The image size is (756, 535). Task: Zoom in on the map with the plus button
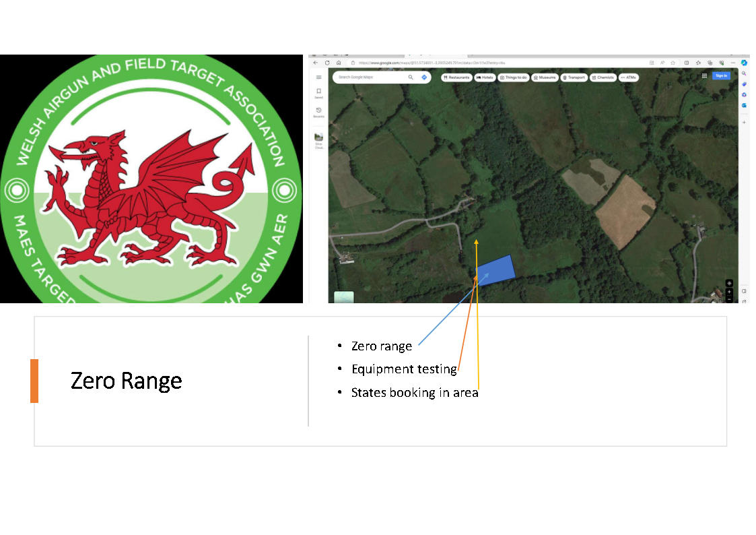(x=729, y=292)
